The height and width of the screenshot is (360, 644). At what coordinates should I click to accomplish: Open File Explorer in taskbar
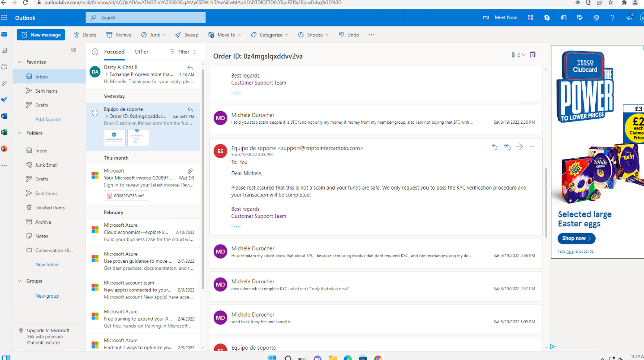point(332,358)
